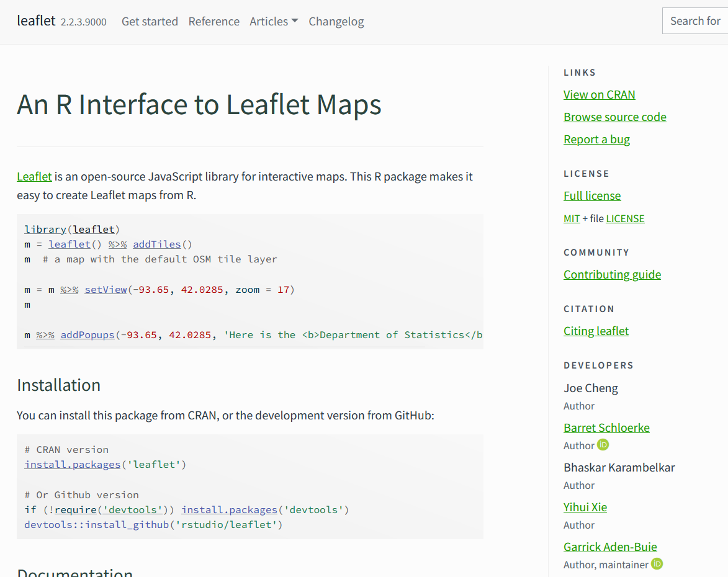This screenshot has width=728, height=577.
Task: Click ORCID icon beside Barret Schloerke's Author label
Action: point(603,445)
